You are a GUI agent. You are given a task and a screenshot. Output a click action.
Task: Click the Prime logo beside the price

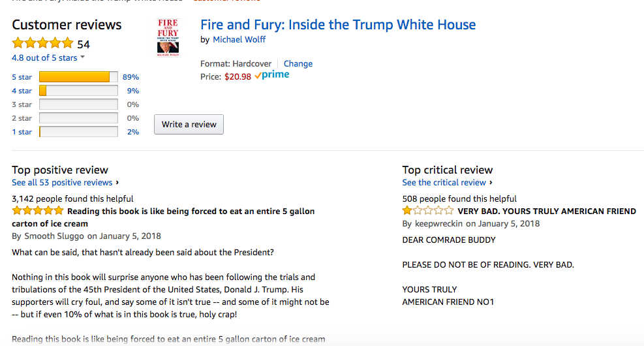click(272, 76)
